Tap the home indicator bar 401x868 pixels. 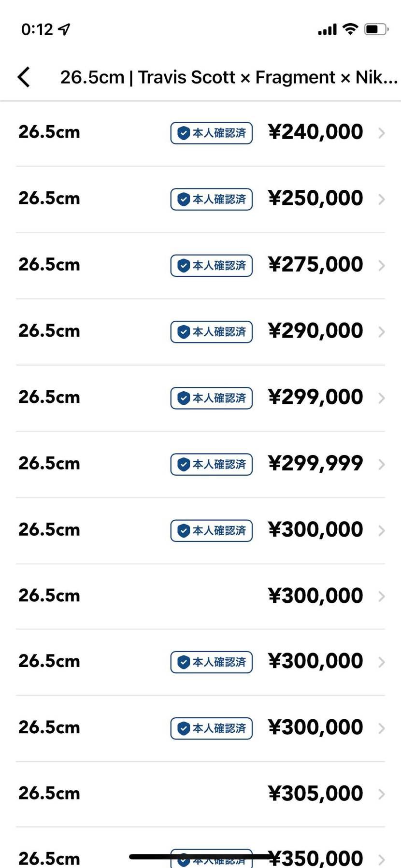[x=200, y=856]
